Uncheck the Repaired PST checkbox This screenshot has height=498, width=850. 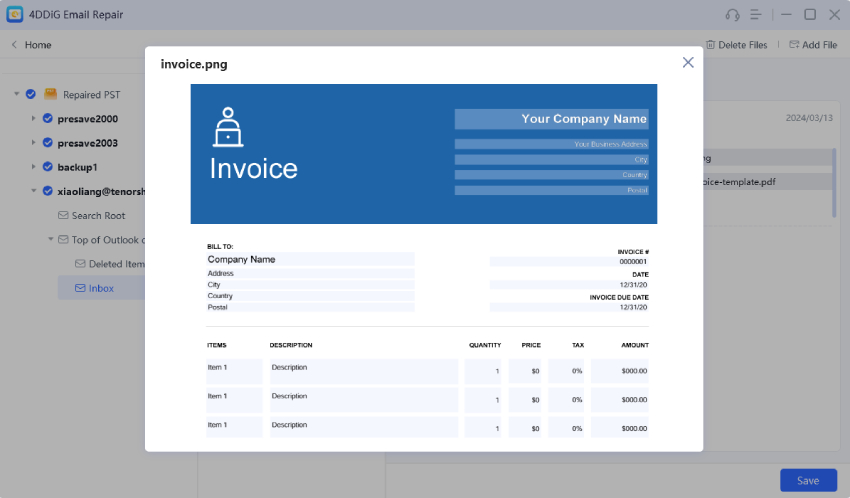pos(31,94)
